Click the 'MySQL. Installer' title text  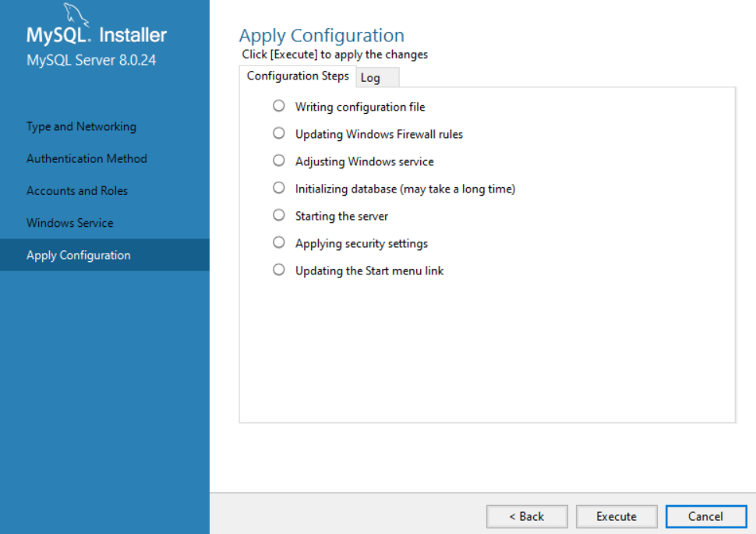97,35
